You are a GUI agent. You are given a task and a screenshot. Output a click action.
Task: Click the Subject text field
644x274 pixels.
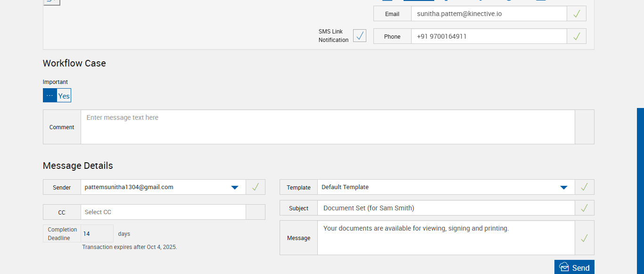point(446,208)
